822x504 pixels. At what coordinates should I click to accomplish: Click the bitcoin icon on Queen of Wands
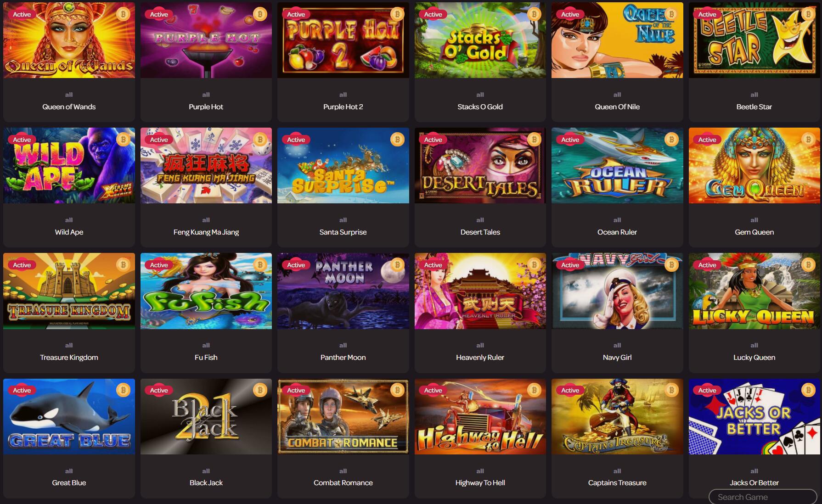click(123, 14)
